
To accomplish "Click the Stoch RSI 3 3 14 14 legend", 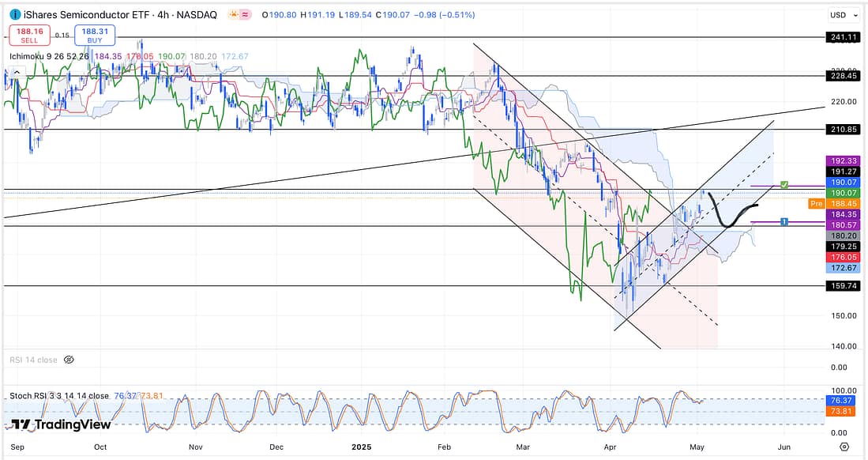I will (x=59, y=396).
